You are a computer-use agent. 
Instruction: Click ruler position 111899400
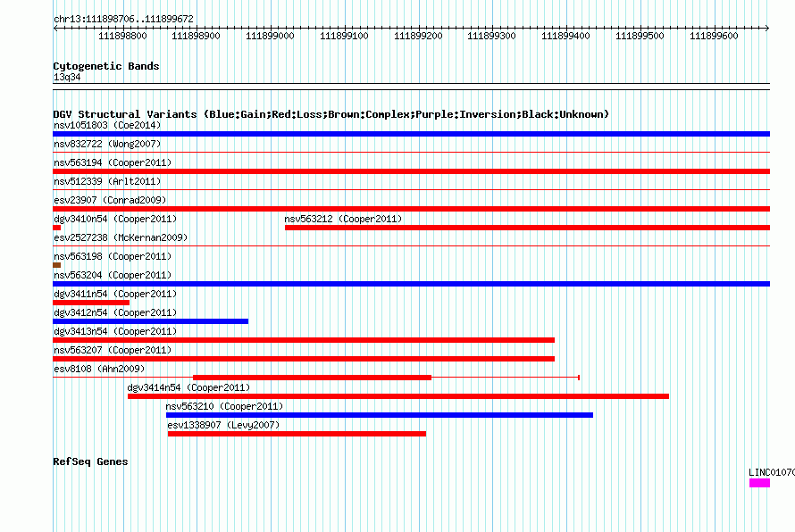pos(565,36)
